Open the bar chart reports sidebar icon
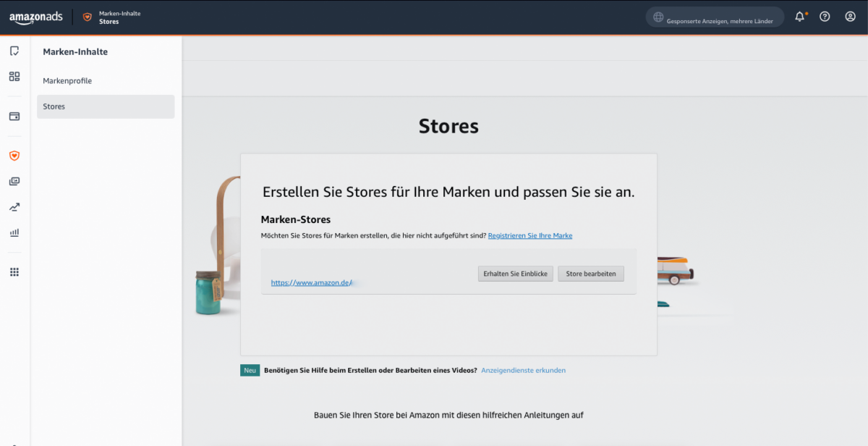The width and height of the screenshot is (868, 446). tap(14, 233)
